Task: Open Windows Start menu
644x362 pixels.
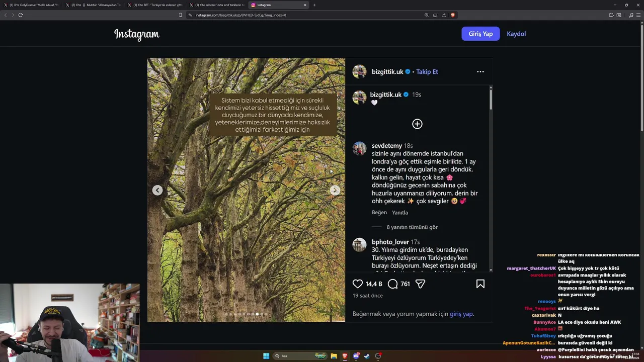Action: [x=266, y=356]
